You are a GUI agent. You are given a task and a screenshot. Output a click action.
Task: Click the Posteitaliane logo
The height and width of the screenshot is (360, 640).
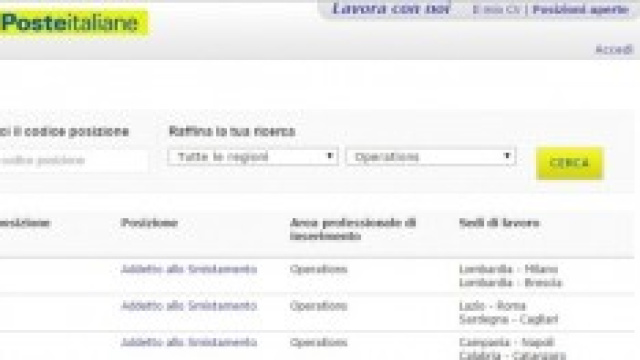click(73, 23)
